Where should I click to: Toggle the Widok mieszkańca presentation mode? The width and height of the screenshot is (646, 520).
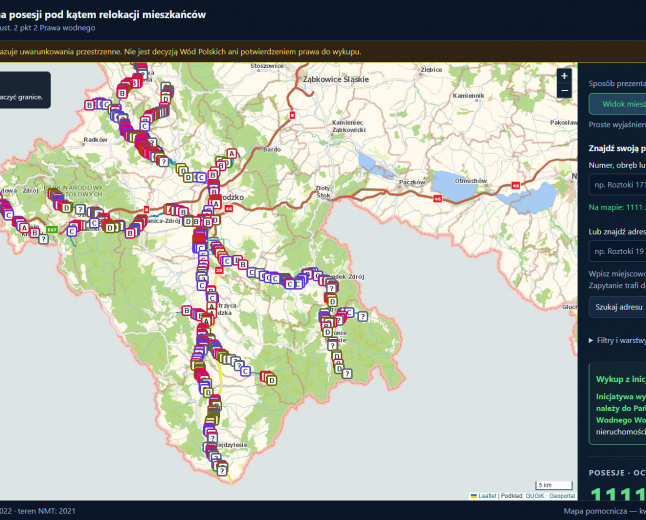click(x=617, y=104)
